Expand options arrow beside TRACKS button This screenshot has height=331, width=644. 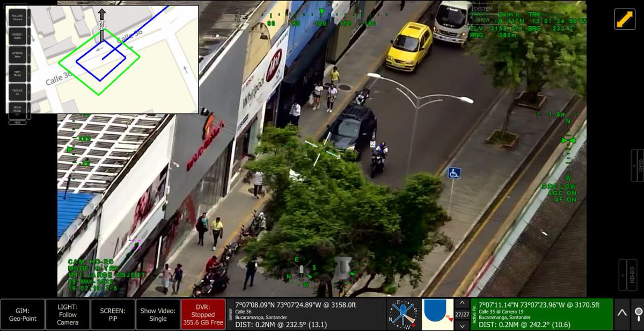(28, 92)
